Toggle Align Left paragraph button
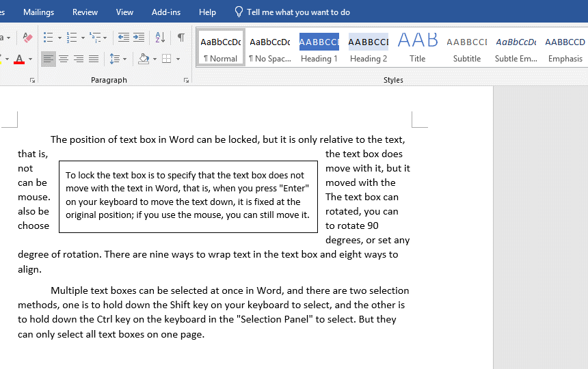588x369 pixels. click(x=49, y=59)
